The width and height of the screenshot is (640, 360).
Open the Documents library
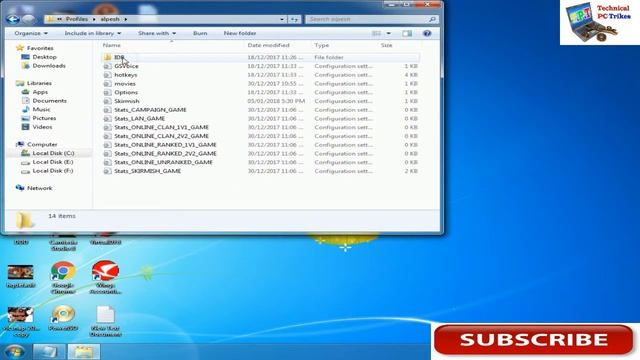(49, 101)
